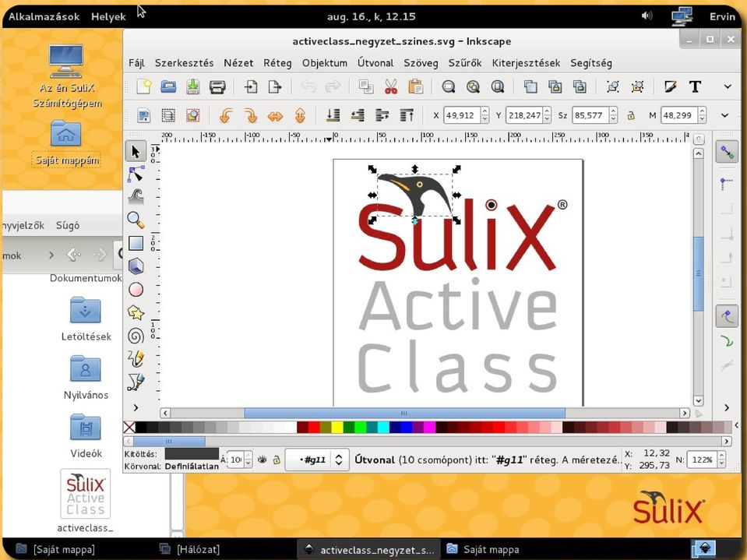Select the Zoom magnifier tool
This screenshot has width=747, height=560.
point(136,220)
